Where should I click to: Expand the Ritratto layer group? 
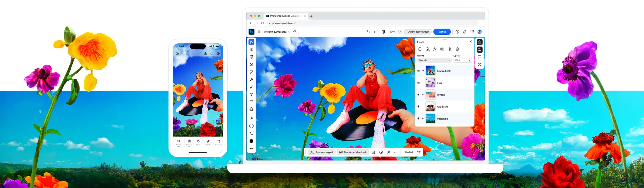click(423, 95)
